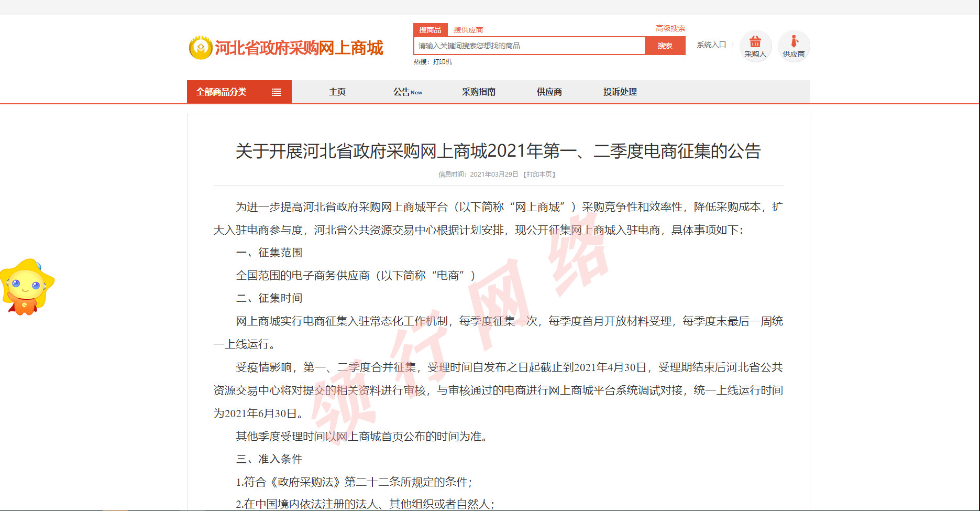Image resolution: width=980 pixels, height=511 pixels.
Task: Click the gold site logo icon
Action: [200, 48]
